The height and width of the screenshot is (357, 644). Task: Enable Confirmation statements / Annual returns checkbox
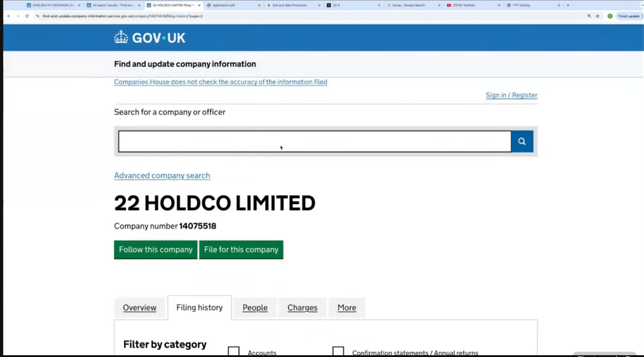(x=338, y=352)
